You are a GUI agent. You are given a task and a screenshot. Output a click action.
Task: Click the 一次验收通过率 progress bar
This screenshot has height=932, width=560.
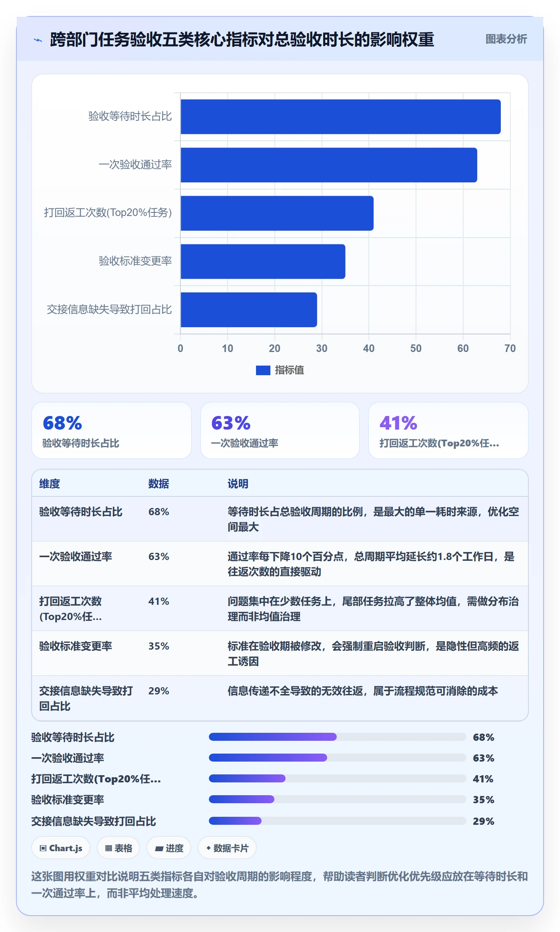(338, 758)
